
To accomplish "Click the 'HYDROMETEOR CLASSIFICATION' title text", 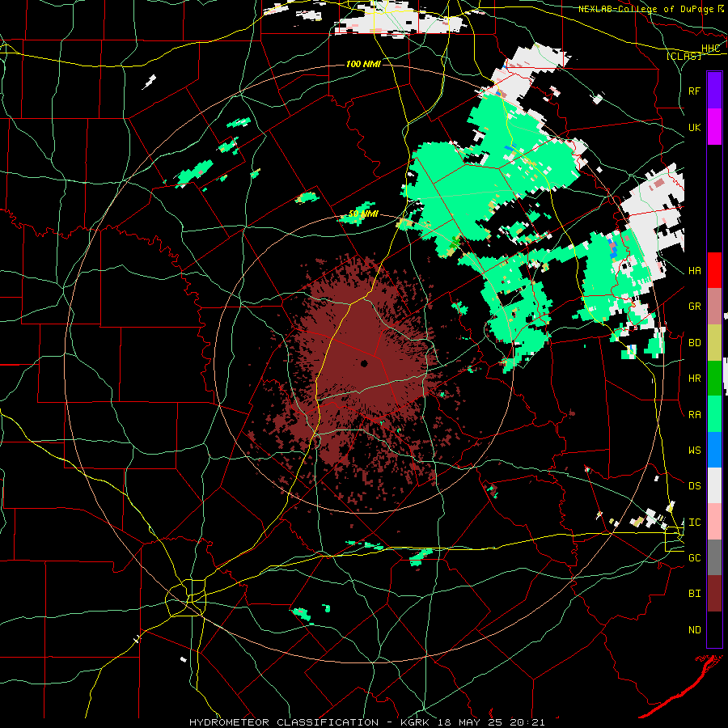I will pos(284,722).
